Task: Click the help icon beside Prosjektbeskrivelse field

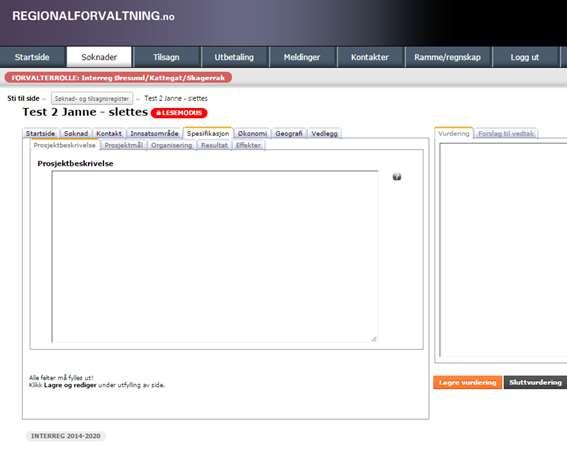Action: pyautogui.click(x=397, y=177)
